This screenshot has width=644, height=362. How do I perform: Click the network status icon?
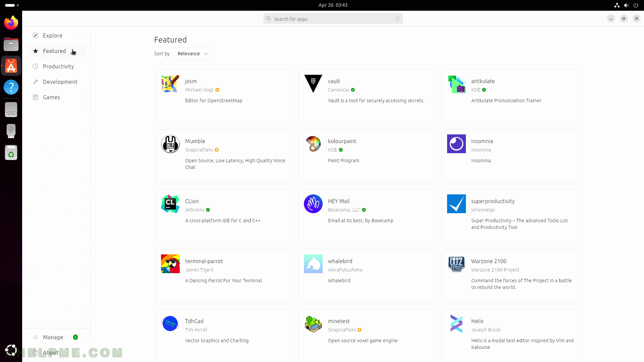[617, 5]
